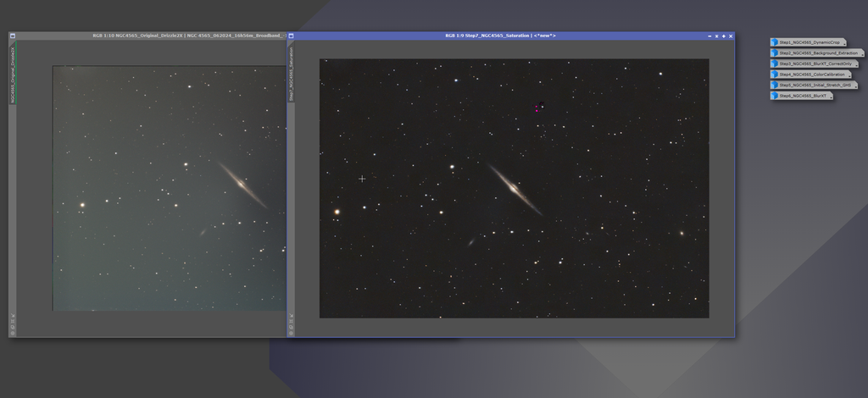The height and width of the screenshot is (398, 868).
Task: Click round bottom icon in Step7 window's left strip
Action: click(292, 334)
